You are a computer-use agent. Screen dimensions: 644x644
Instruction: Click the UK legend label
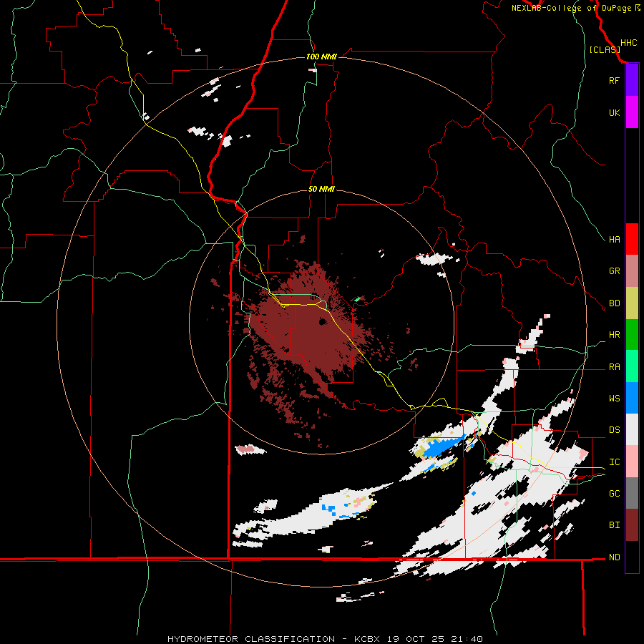click(x=614, y=112)
